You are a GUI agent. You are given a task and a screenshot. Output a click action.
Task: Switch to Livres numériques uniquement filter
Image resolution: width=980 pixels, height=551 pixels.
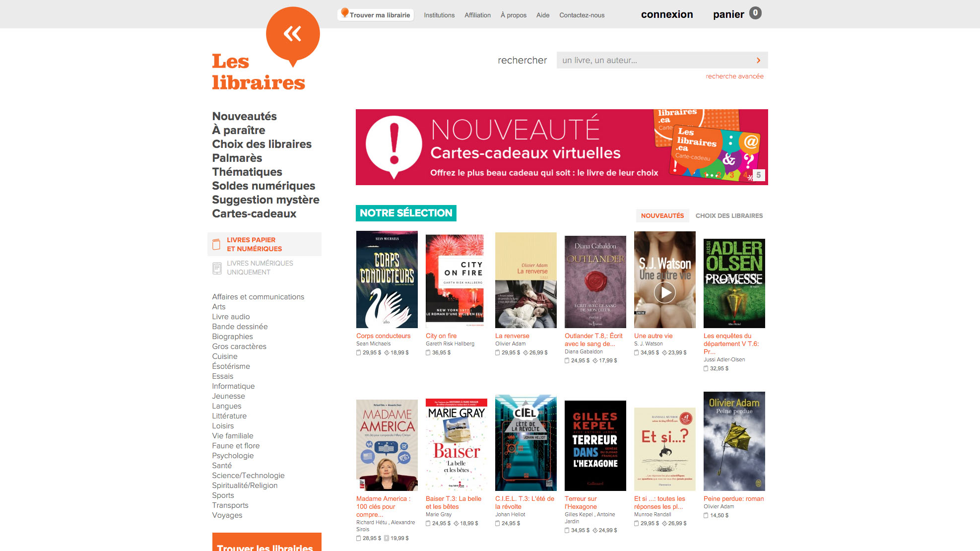click(260, 268)
